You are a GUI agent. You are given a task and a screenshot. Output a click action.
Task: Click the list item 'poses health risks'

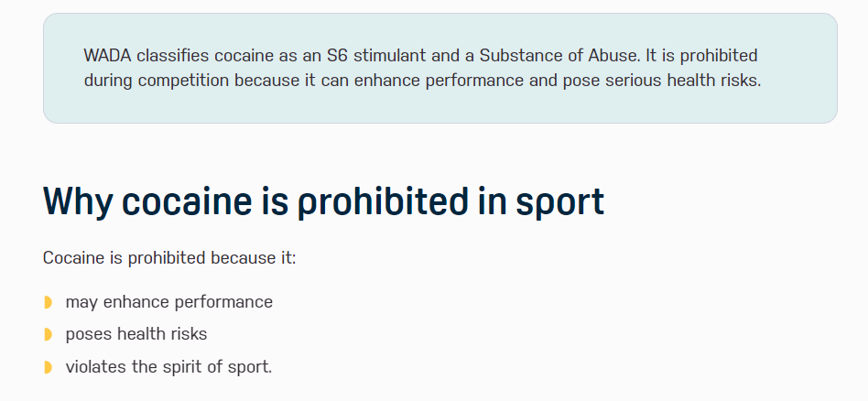point(136,334)
